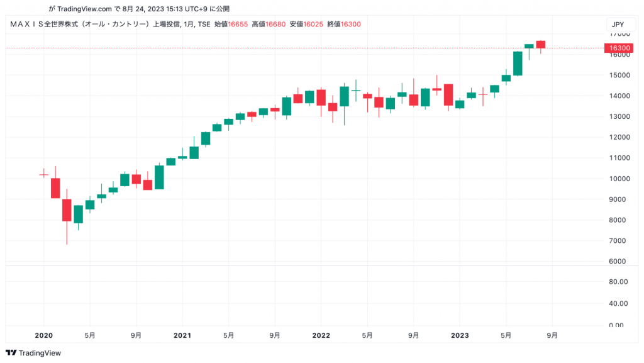
Task: Click the 9月 label after 2023
Action: (x=552, y=335)
